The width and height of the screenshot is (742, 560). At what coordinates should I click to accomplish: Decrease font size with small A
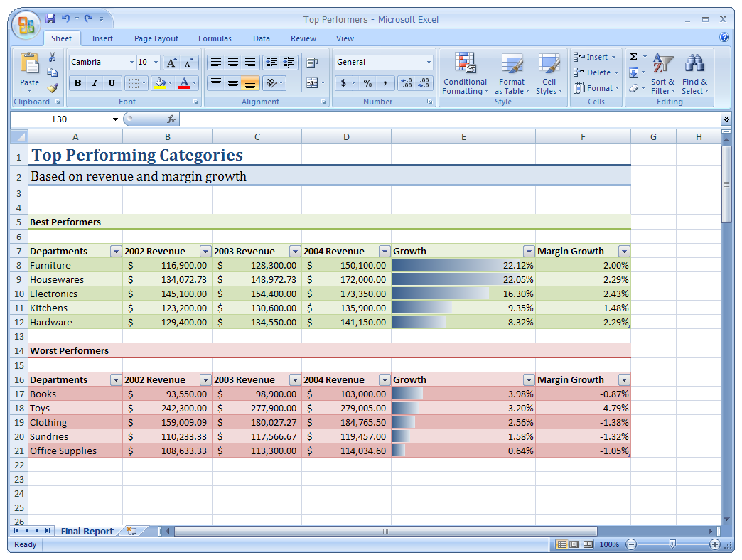[188, 63]
